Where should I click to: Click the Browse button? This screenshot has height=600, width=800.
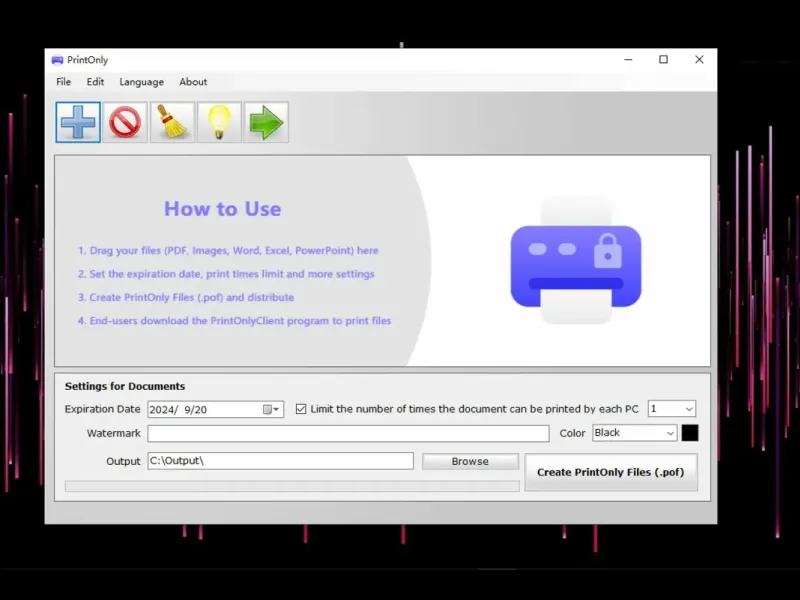[470, 461]
